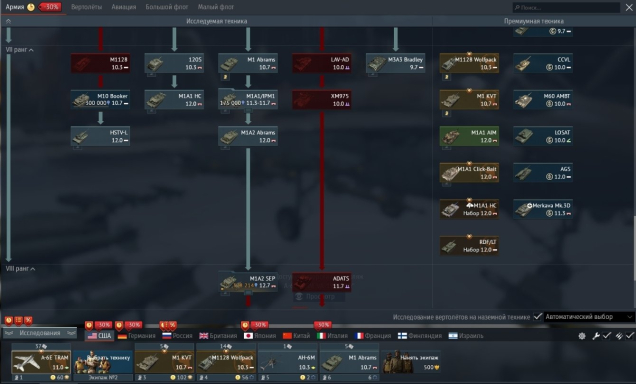Click the RDF/LT premium pack vehicle
636x384 pixels.
pos(469,245)
